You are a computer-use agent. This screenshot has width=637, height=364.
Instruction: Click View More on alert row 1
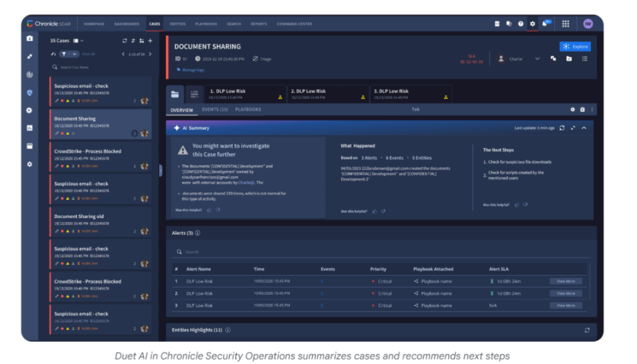click(566, 282)
